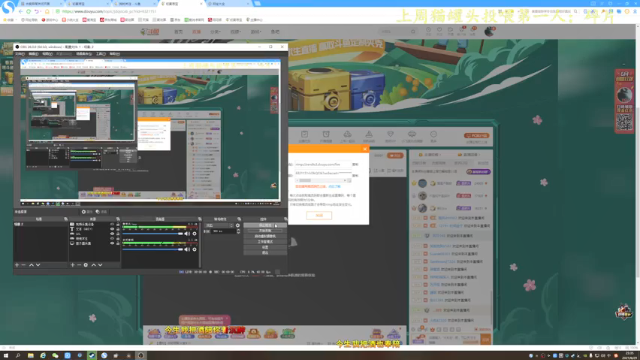Open WeChat from the Windows taskbar
This screenshot has width=640, height=360.
(x=55, y=356)
